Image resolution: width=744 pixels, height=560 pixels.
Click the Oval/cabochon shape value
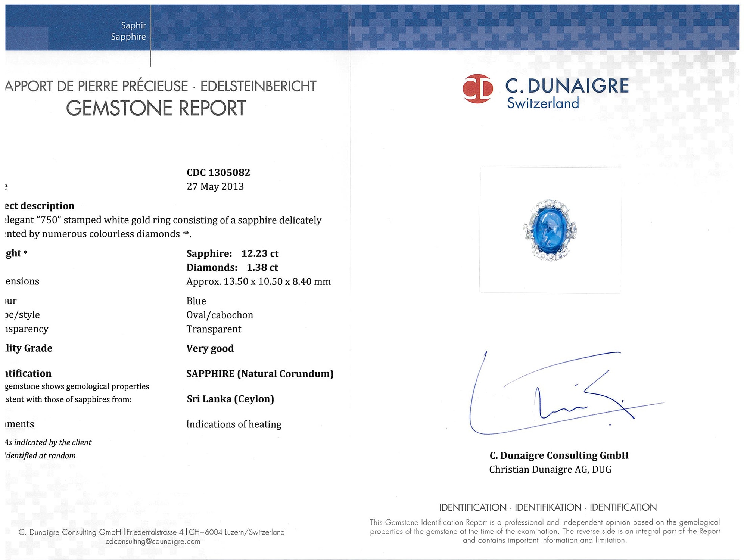pyautogui.click(x=220, y=315)
